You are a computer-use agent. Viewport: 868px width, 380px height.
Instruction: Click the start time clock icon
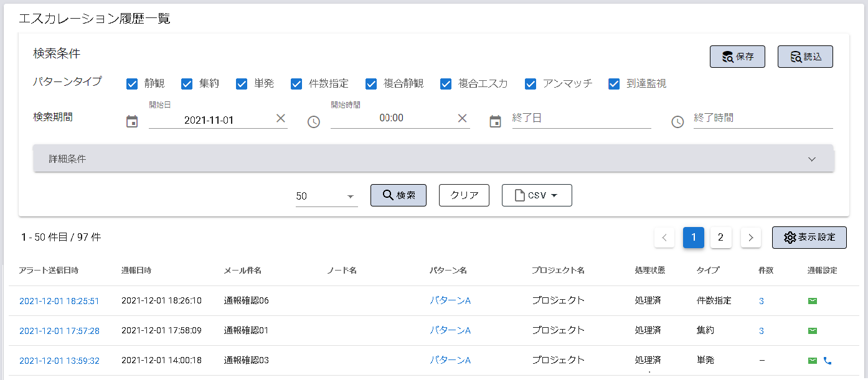point(314,122)
